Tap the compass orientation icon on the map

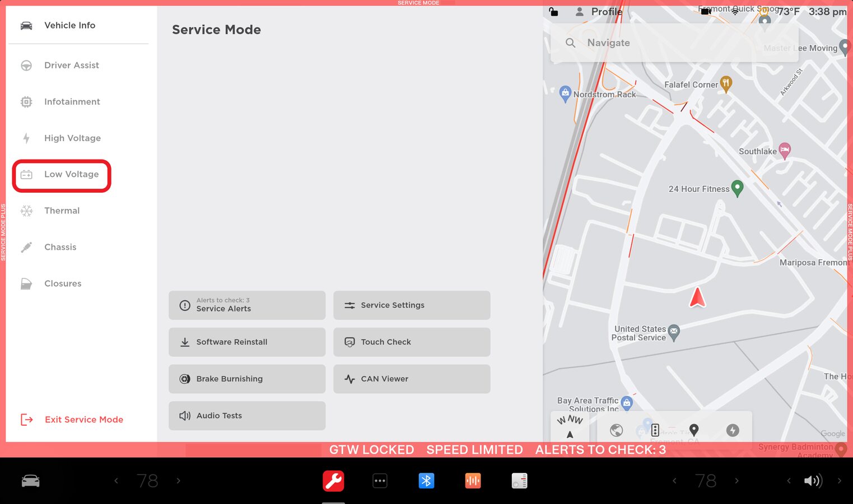570,427
